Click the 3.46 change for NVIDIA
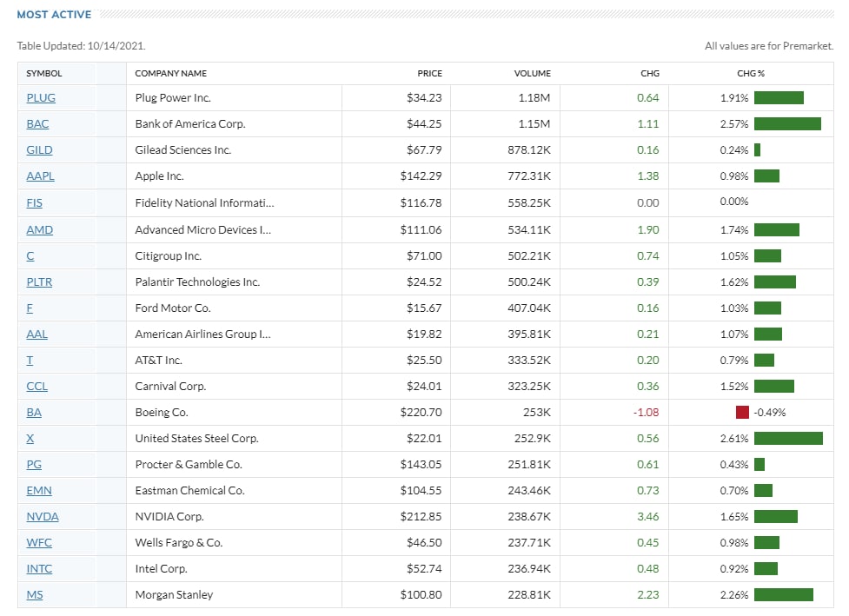This screenshot has height=616, width=849. click(x=648, y=516)
